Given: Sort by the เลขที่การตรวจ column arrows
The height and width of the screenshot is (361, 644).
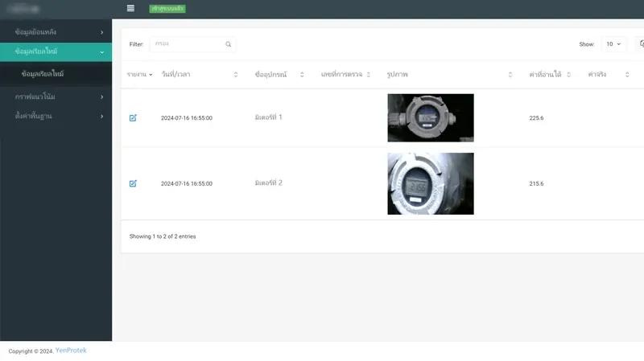Looking at the screenshot, I should click(x=369, y=75).
